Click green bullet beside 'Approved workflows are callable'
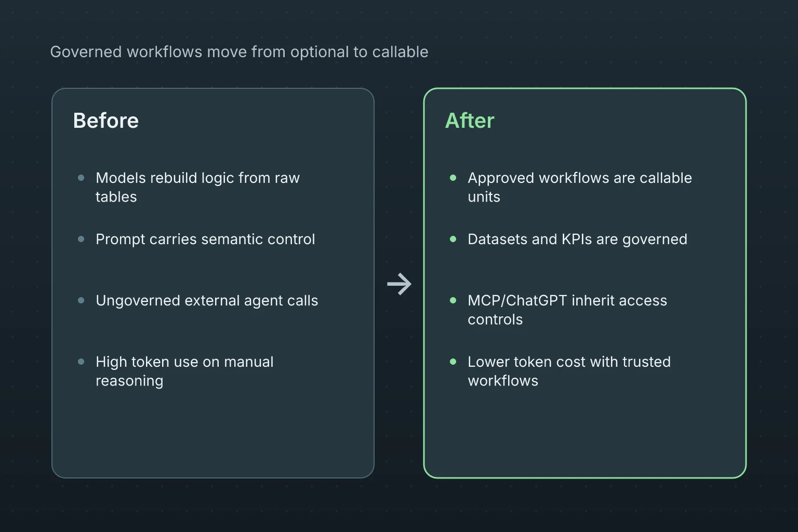The width and height of the screenshot is (798, 532). [453, 178]
